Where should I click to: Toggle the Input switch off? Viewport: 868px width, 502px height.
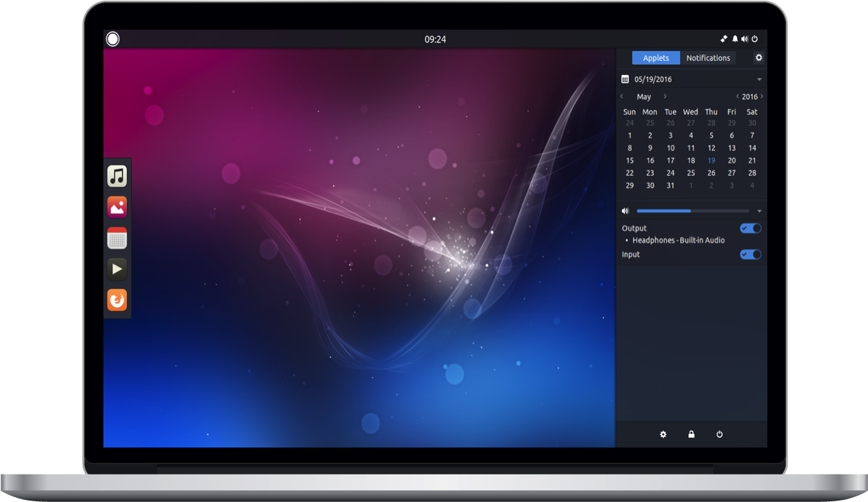(x=750, y=254)
